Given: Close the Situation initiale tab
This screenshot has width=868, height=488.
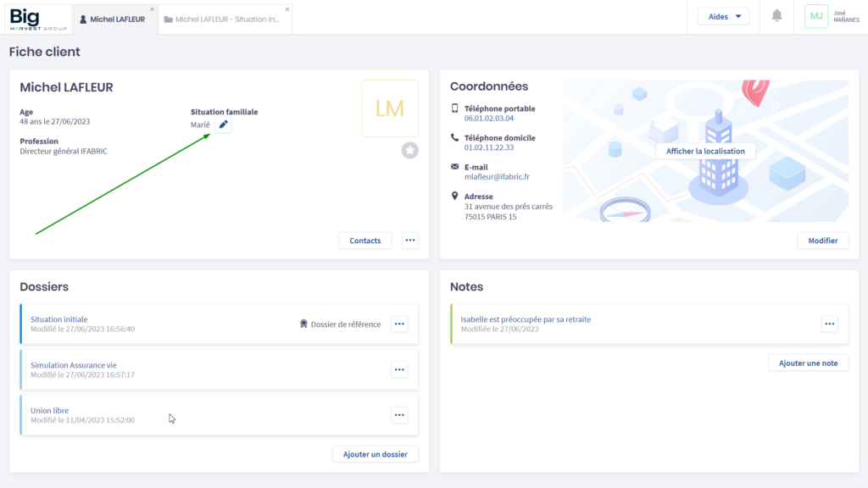Looking at the screenshot, I should click(287, 9).
